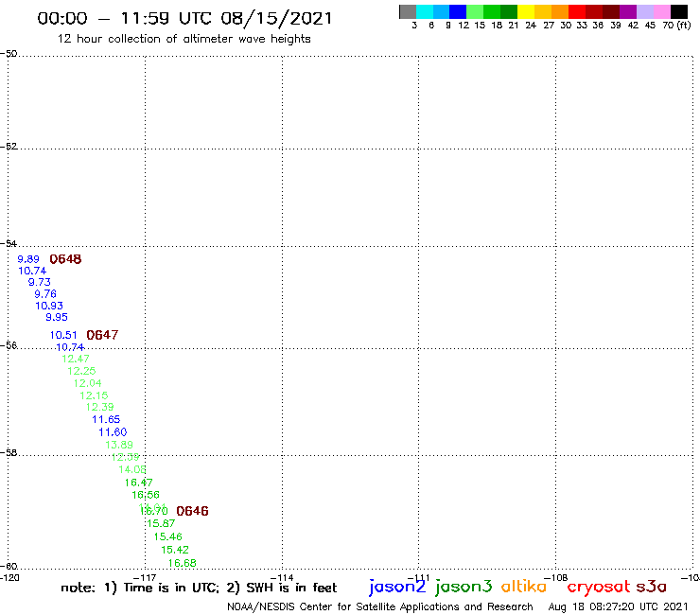The height and width of the screenshot is (615, 700).
Task: Click the gray 3 ft legend swatch
Action: tap(408, 11)
